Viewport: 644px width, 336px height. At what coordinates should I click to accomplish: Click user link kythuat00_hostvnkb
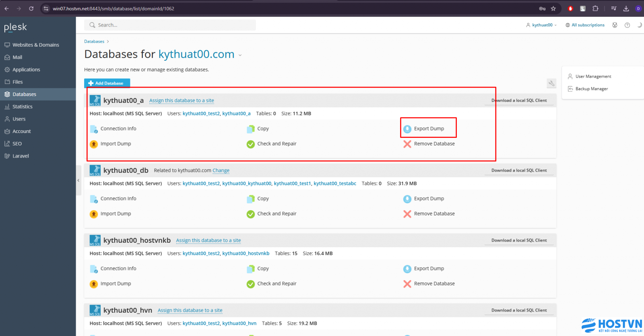point(246,253)
